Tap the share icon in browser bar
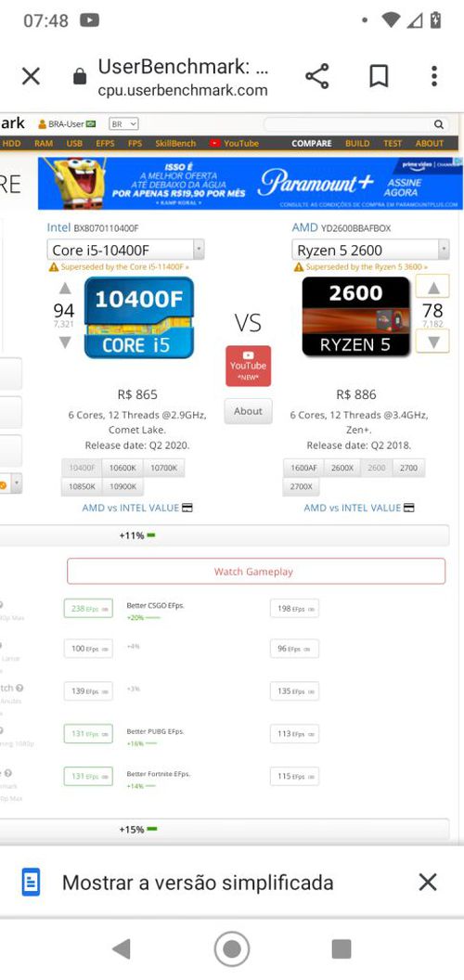This screenshot has width=464, height=980. (317, 76)
